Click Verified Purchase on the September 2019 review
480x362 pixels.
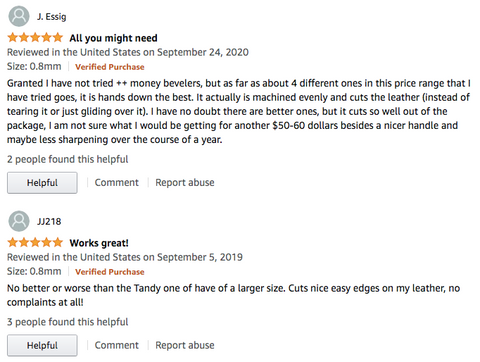[110, 272]
